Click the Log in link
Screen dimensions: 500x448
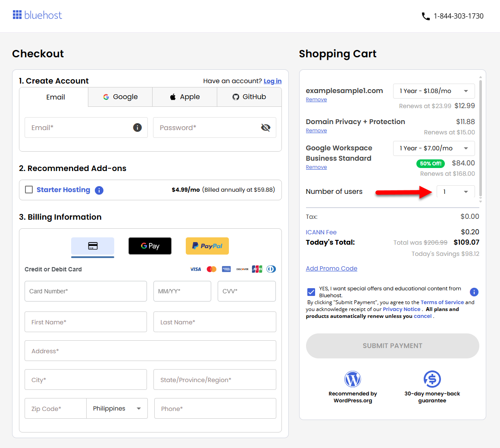(273, 81)
